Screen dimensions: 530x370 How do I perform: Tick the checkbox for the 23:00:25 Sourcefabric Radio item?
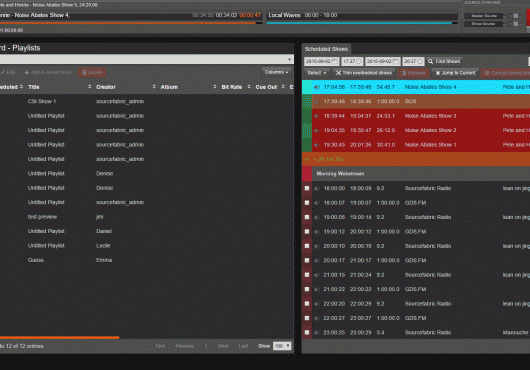click(307, 333)
